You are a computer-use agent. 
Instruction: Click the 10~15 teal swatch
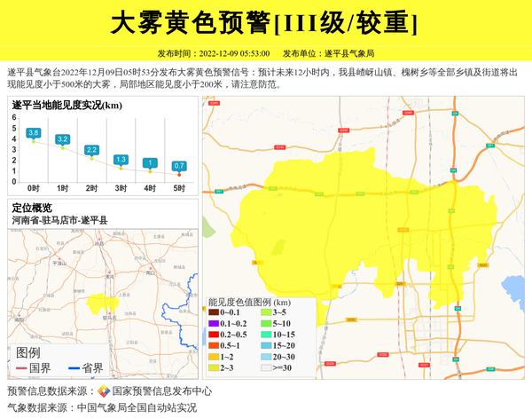266,335
